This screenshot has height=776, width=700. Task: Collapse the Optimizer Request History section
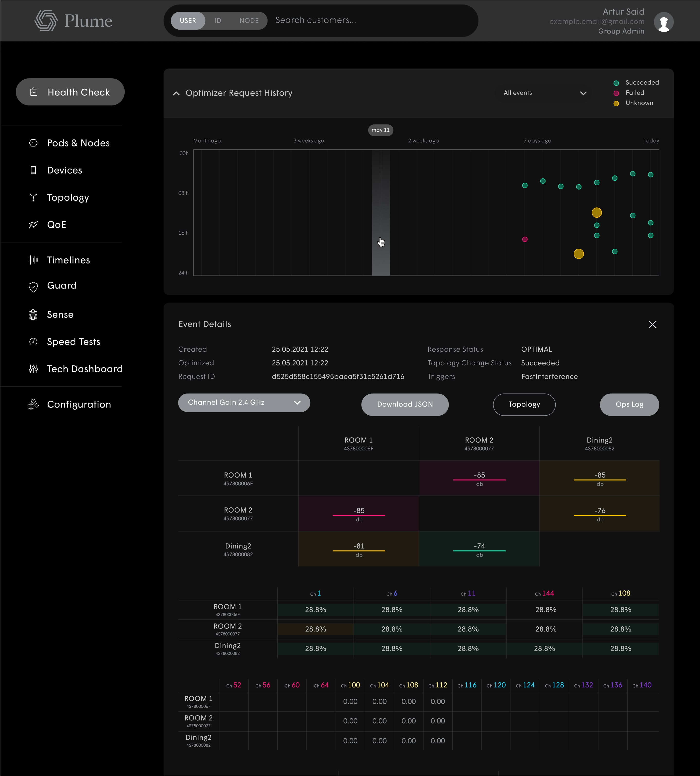pyautogui.click(x=176, y=93)
